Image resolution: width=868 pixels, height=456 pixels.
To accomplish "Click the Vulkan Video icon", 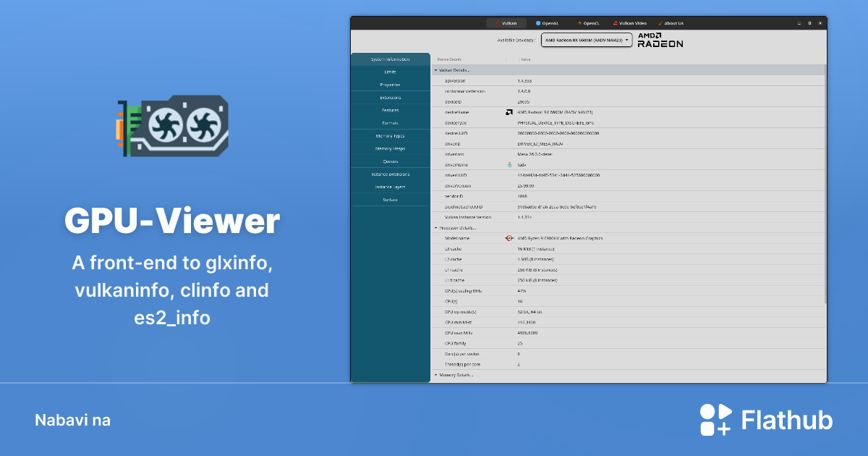I will click(615, 22).
